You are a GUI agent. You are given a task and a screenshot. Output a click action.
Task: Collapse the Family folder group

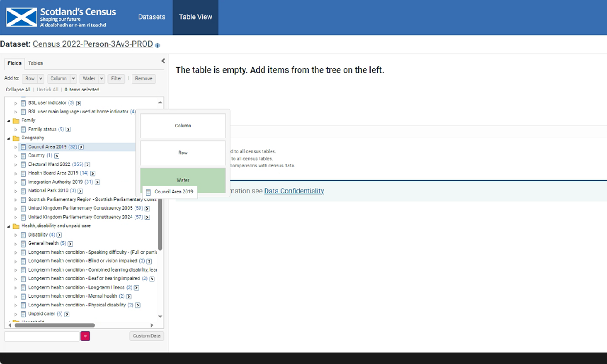(9, 120)
